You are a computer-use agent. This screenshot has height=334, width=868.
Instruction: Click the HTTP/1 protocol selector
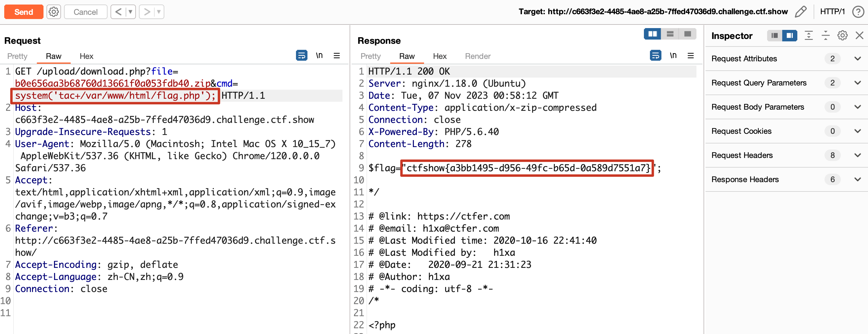click(832, 12)
